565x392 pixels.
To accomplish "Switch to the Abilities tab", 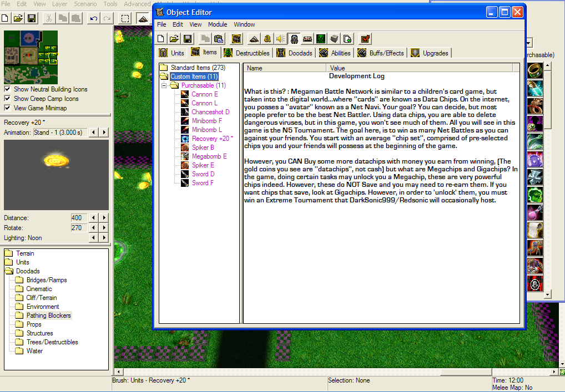I will click(335, 53).
